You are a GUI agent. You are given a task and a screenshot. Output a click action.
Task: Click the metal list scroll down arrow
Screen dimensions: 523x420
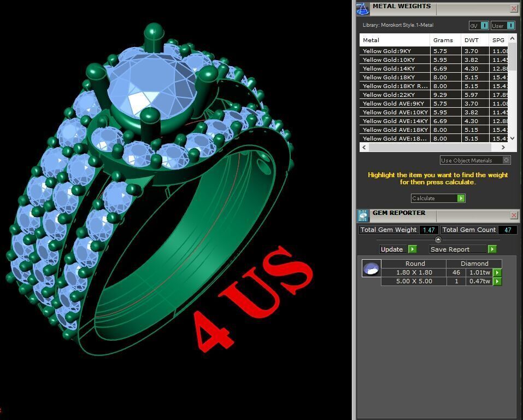(x=512, y=138)
